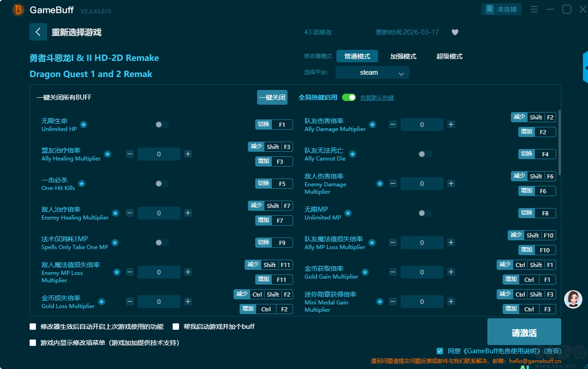Click 减少 Shift F3 hotkey button
This screenshot has height=369, width=588.
coord(270,147)
